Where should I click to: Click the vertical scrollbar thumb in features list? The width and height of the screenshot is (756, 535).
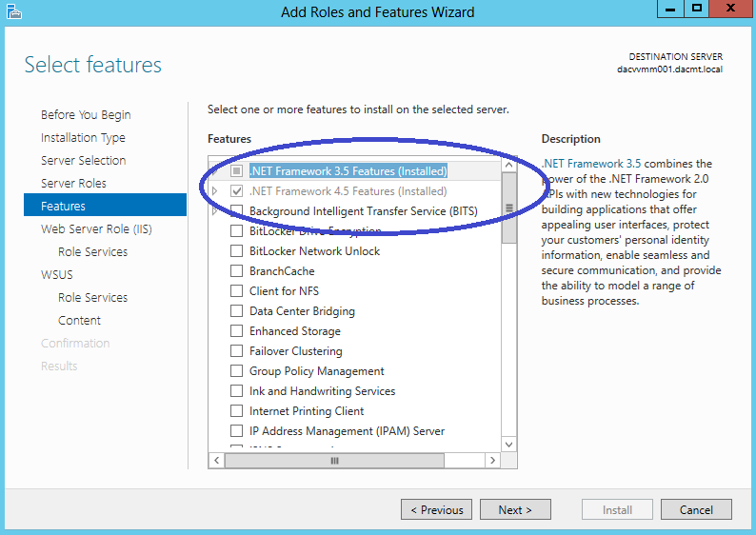click(508, 208)
